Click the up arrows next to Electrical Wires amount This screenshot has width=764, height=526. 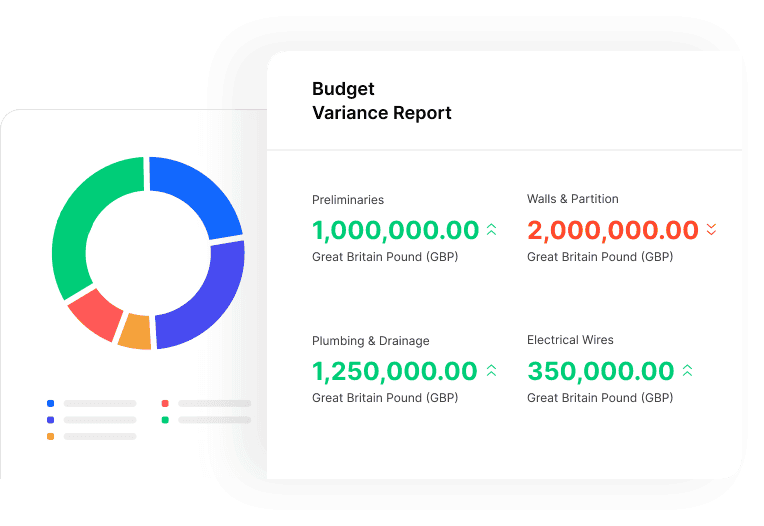(687, 371)
